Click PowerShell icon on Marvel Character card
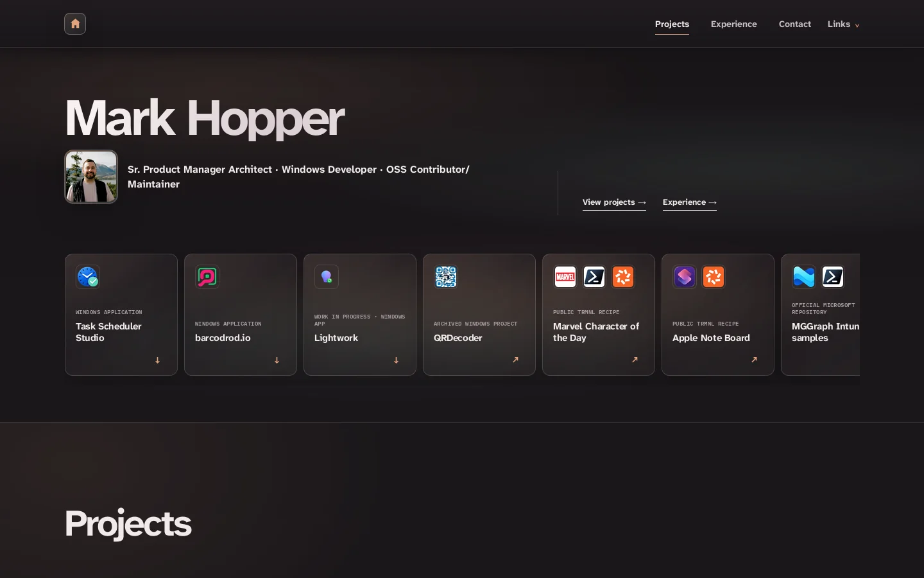 click(x=594, y=277)
